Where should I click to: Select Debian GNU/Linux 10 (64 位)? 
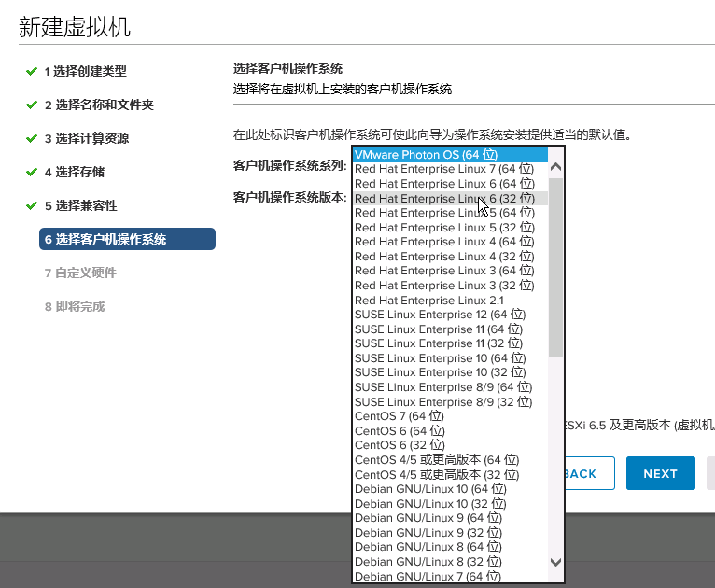(x=451, y=489)
